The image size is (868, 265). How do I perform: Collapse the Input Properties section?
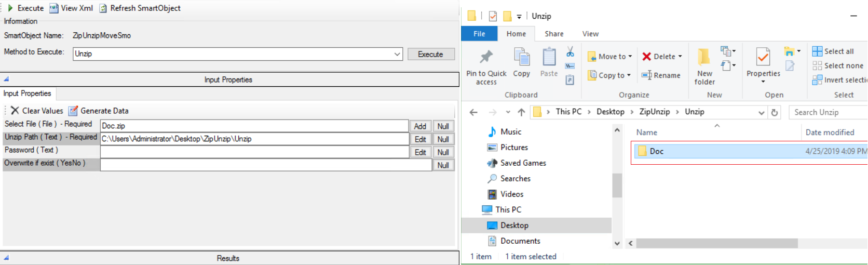point(7,79)
